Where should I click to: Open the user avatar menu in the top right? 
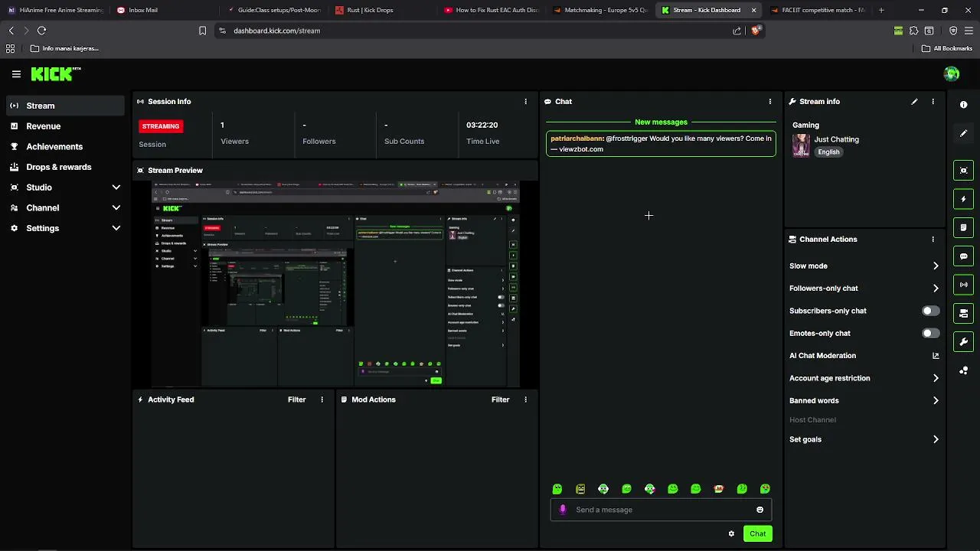pyautogui.click(x=952, y=73)
